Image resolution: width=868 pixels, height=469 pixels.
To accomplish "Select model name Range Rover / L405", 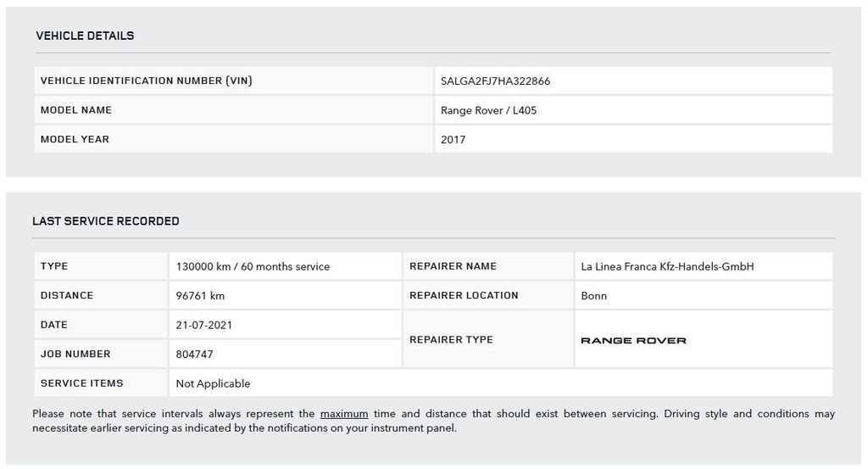I will click(488, 110).
